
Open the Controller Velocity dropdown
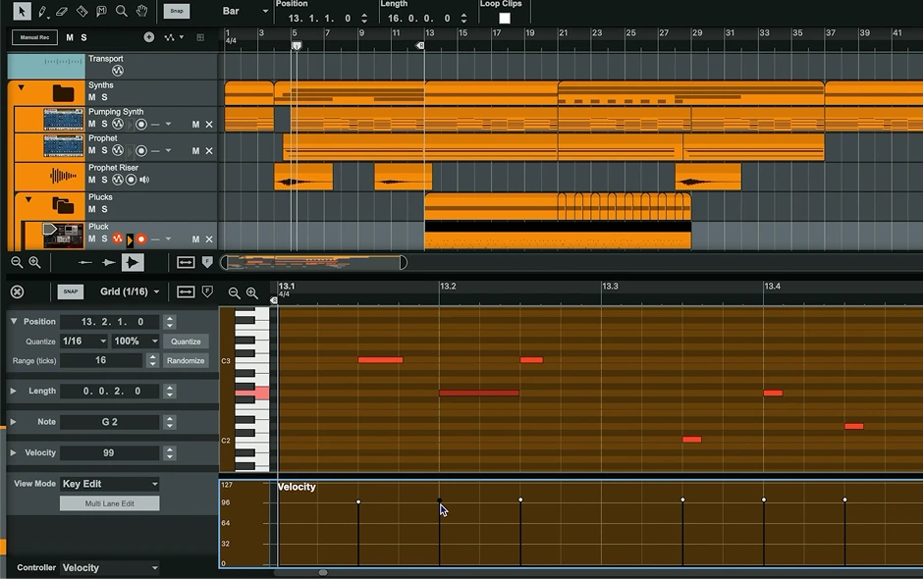pyautogui.click(x=110, y=568)
